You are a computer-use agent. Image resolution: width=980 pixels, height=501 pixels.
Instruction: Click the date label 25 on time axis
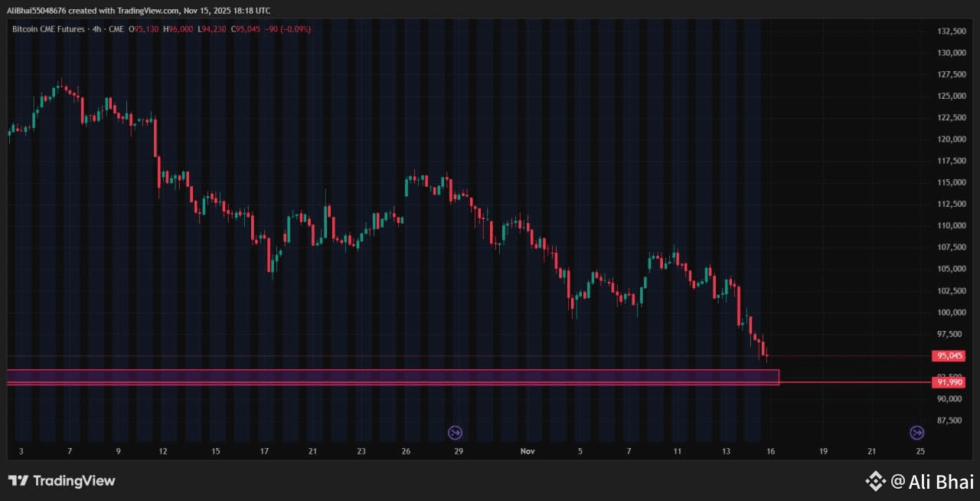tap(920, 452)
